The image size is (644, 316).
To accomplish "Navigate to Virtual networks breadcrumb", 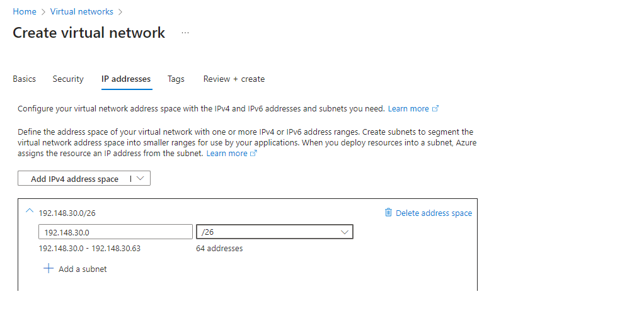I will coord(82,12).
